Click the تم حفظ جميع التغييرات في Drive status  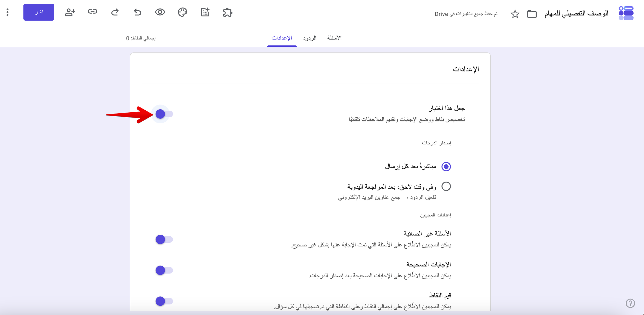point(466,14)
